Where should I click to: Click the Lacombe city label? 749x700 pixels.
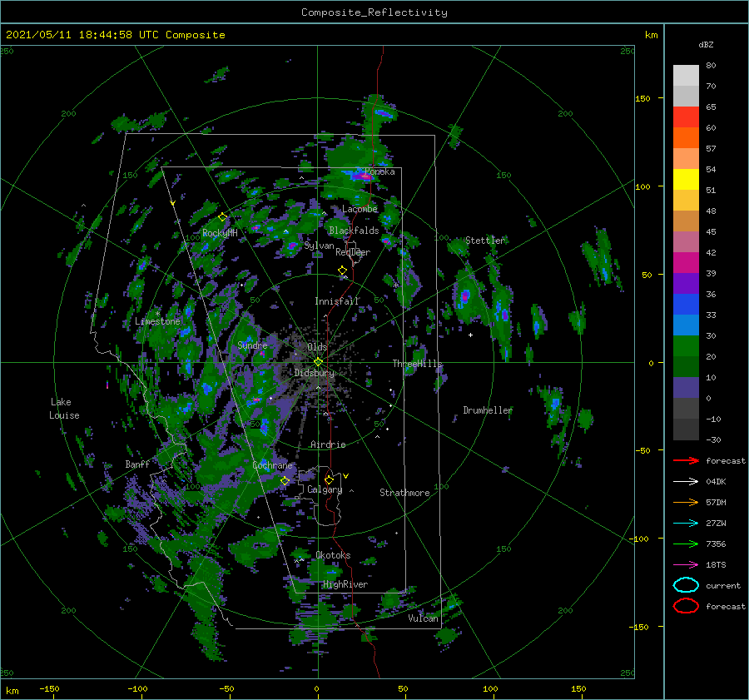pyautogui.click(x=360, y=209)
